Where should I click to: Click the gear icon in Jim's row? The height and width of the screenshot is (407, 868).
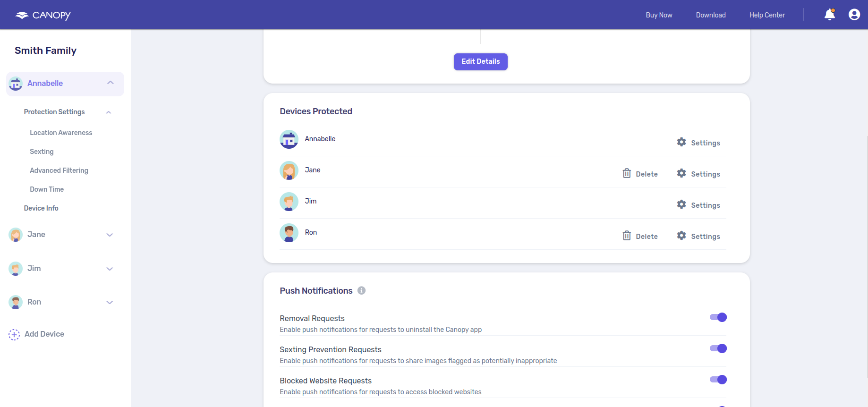point(681,204)
